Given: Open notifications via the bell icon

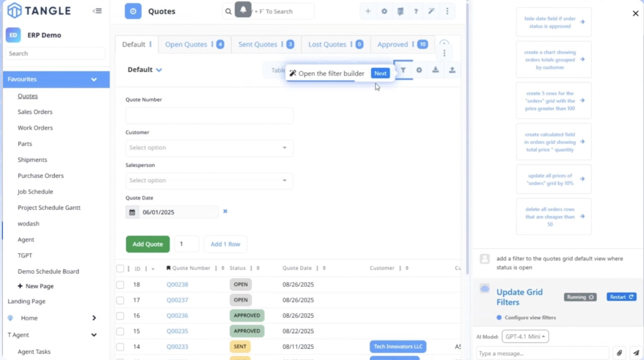Looking at the screenshot, I should point(243,9).
